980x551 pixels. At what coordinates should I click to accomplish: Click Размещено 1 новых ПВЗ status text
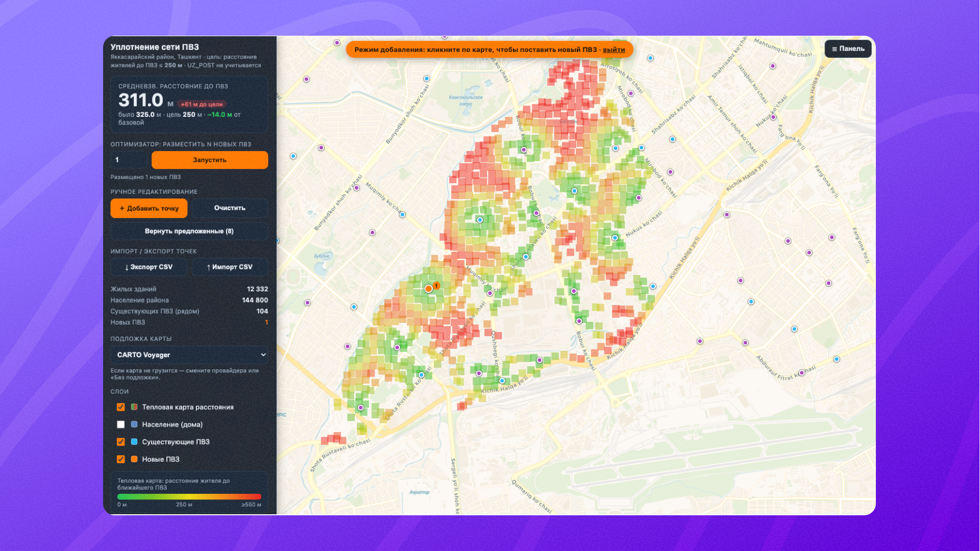click(145, 177)
